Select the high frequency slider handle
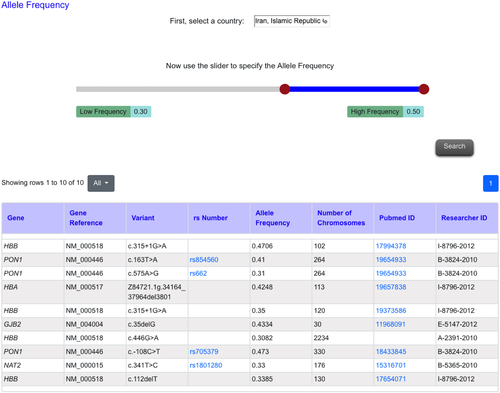 [424, 89]
